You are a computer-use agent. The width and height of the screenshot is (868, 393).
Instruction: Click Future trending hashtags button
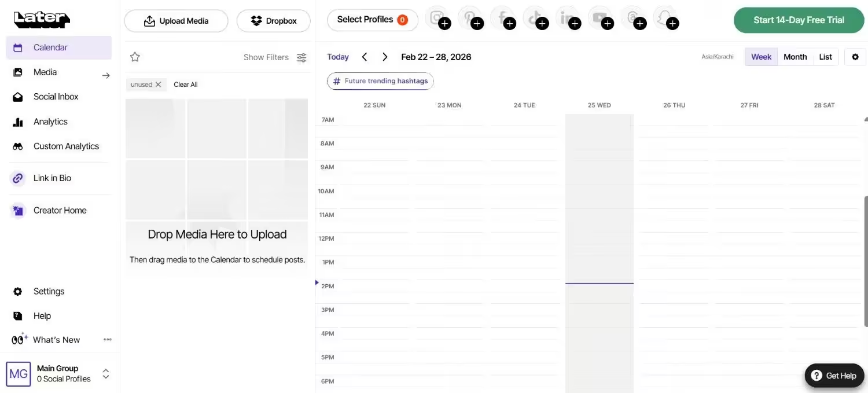[x=380, y=81]
